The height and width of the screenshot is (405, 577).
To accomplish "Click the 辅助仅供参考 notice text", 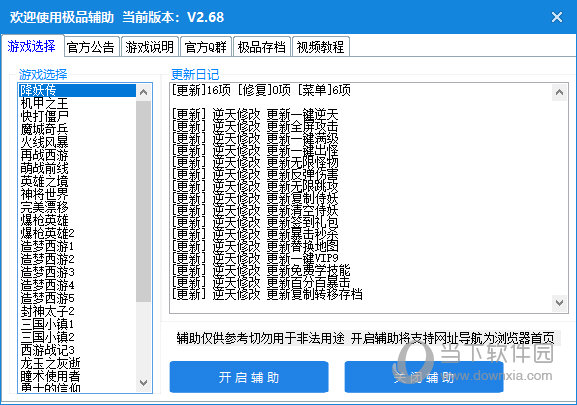I will pos(365,338).
